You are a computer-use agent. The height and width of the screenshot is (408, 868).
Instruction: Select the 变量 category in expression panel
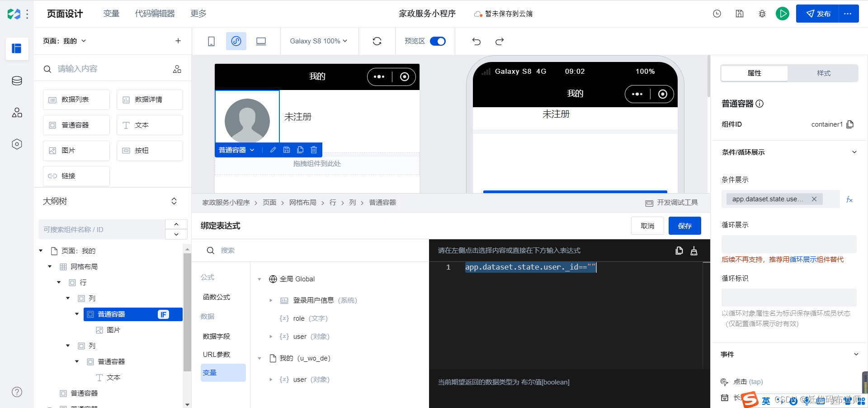[x=223, y=373]
